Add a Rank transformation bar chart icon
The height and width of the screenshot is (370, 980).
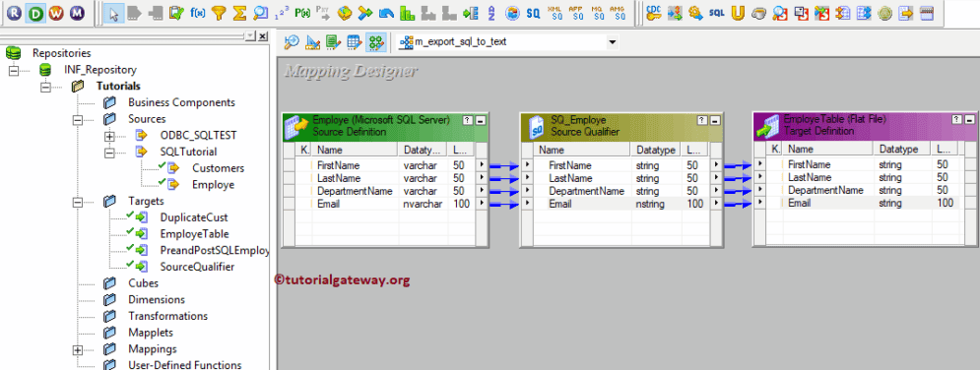408,13
